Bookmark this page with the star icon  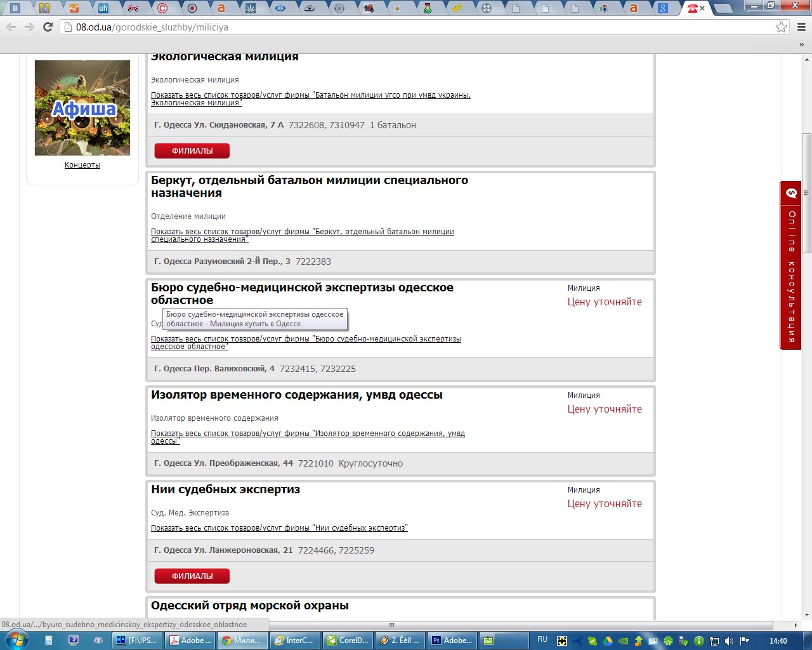pos(782,27)
